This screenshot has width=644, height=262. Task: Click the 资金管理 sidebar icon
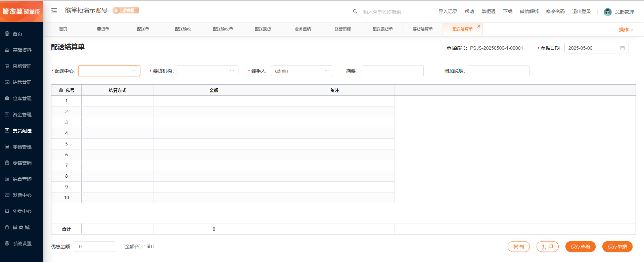[7, 114]
